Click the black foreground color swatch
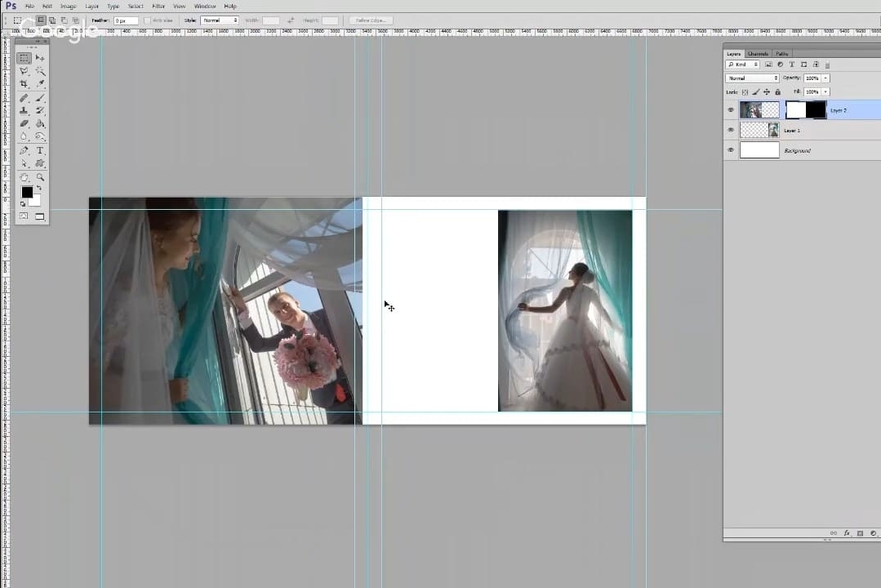 (x=26, y=192)
